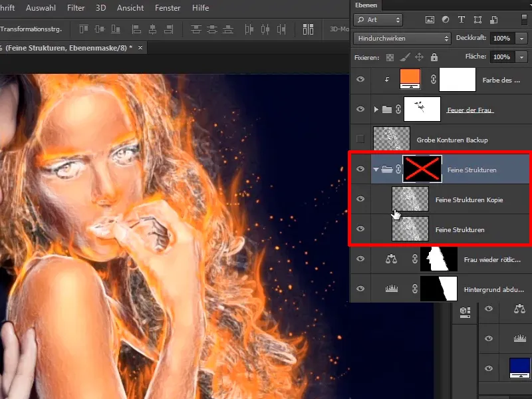Open the Filter menu
The width and height of the screenshot is (532, 399).
pos(76,8)
